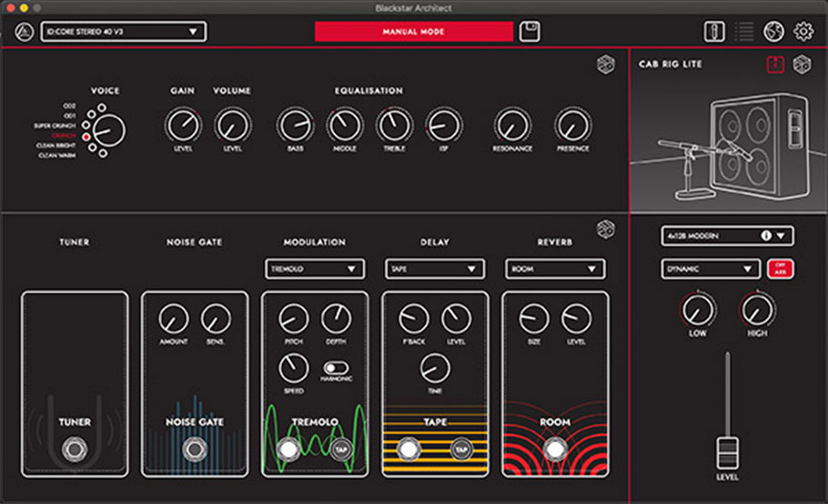Toggle the Harmonic switch on Tremolo pedal
Viewport: 828px width, 504px height.
click(x=336, y=368)
